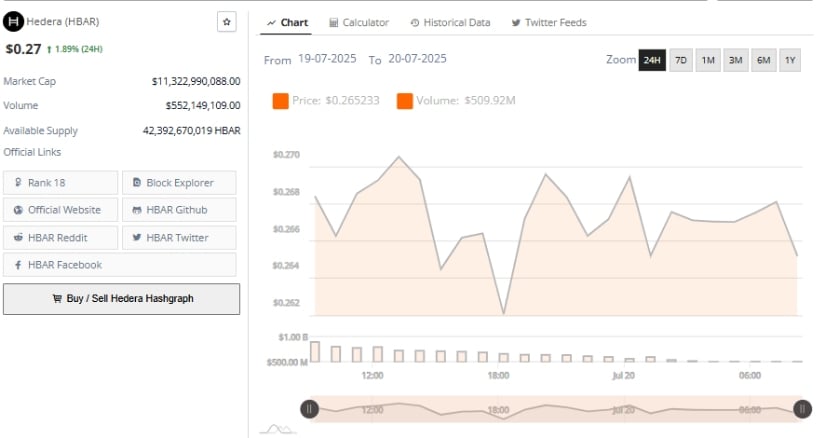Viewport: 825px width, 438px height.
Task: Open the Historical Data tab
Action: [450, 23]
